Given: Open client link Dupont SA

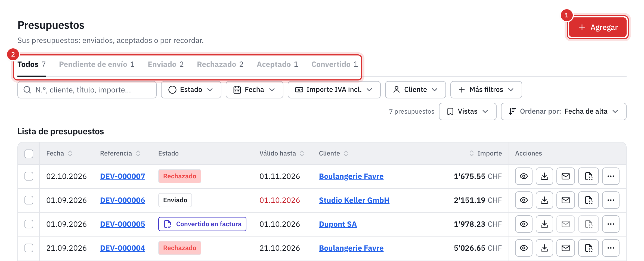Looking at the screenshot, I should pos(338,224).
